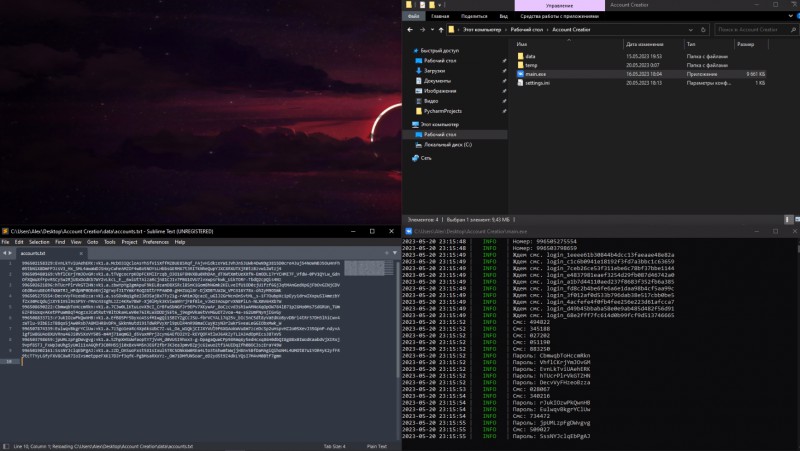The image size is (800, 451).
Task: Open Быстрый доступ in the navigation pane
Action: coord(440,51)
